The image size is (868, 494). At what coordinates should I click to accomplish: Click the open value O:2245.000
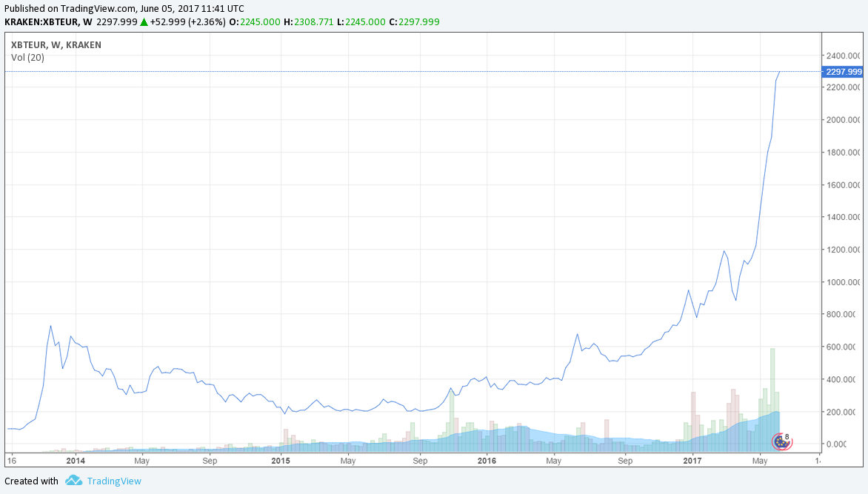(x=255, y=22)
